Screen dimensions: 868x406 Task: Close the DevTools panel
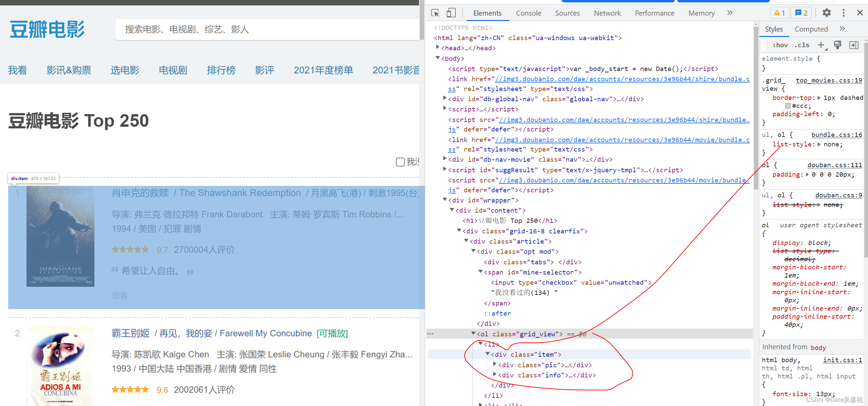[860, 13]
